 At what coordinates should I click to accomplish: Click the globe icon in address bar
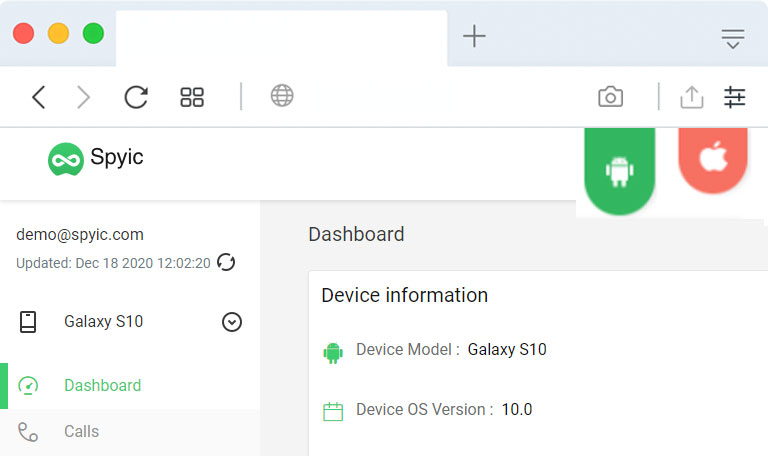pos(282,96)
